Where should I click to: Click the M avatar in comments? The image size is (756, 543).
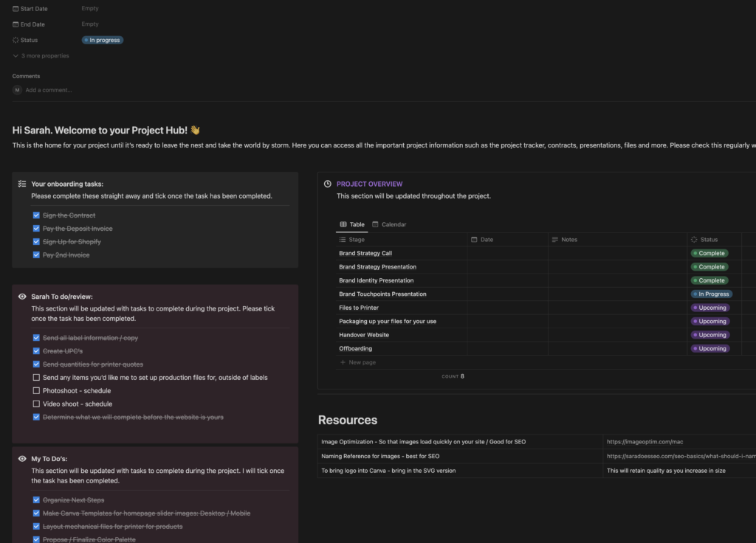[17, 90]
